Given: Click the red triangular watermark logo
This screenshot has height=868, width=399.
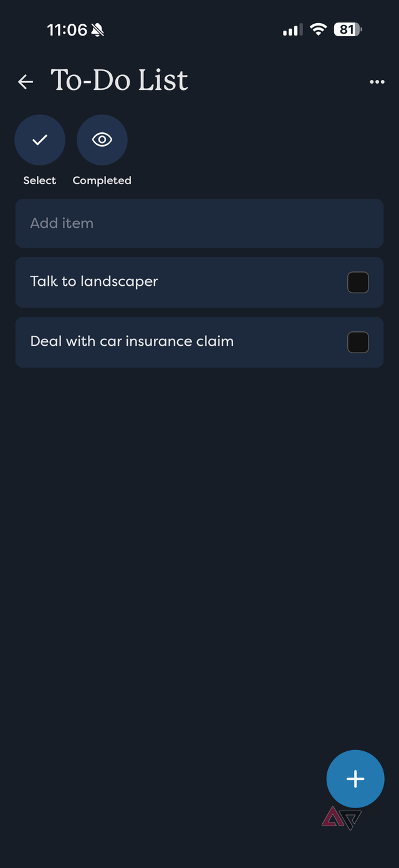Looking at the screenshot, I should [x=334, y=817].
